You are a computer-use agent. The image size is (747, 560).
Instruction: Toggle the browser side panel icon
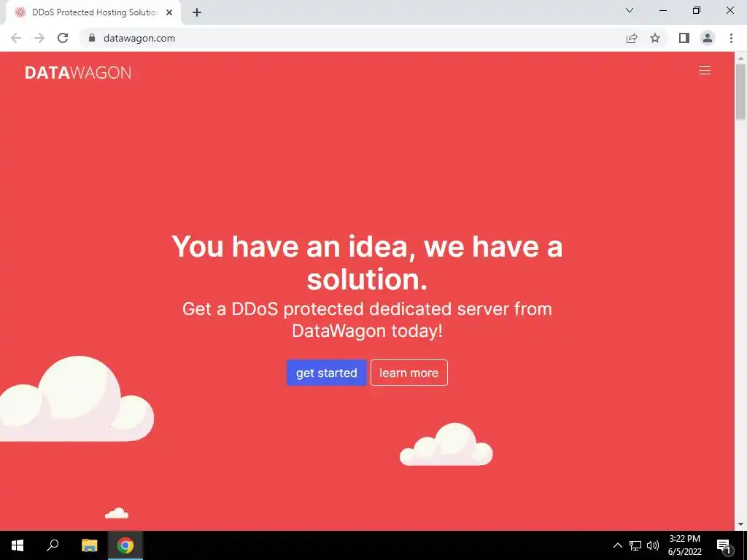point(684,38)
